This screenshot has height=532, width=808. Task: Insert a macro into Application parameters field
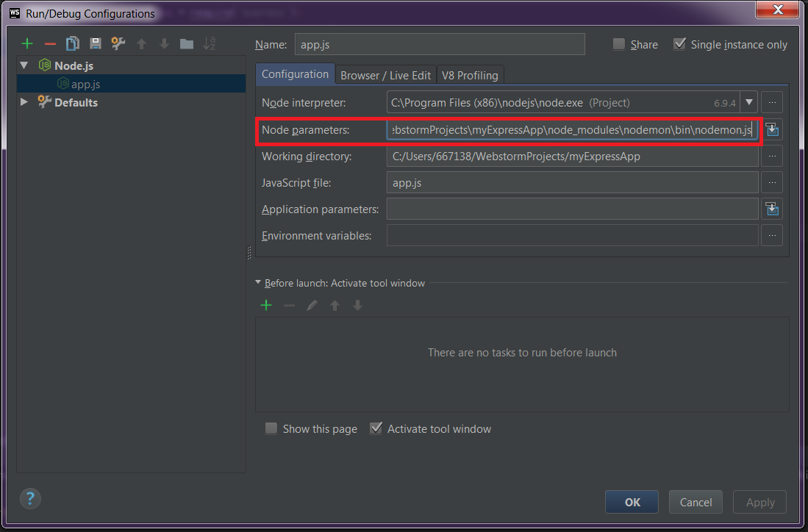coord(771,209)
